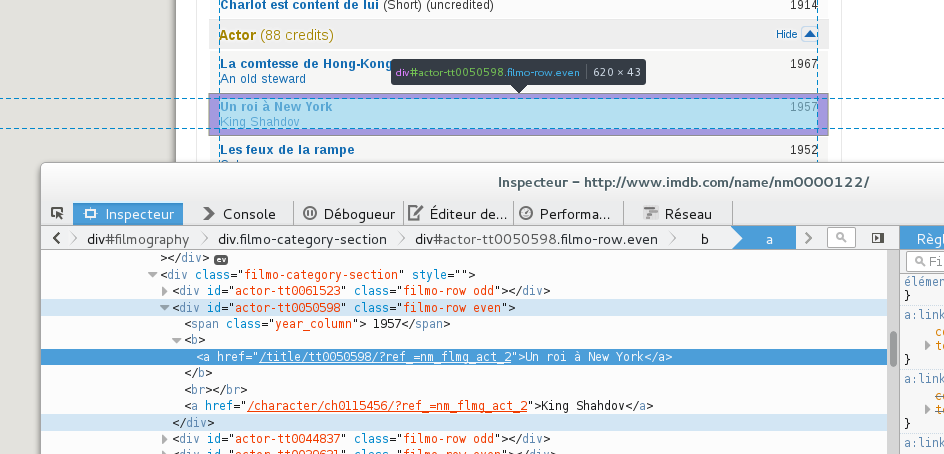Click the ev event badge
This screenshot has width=944, height=454.
[221, 260]
